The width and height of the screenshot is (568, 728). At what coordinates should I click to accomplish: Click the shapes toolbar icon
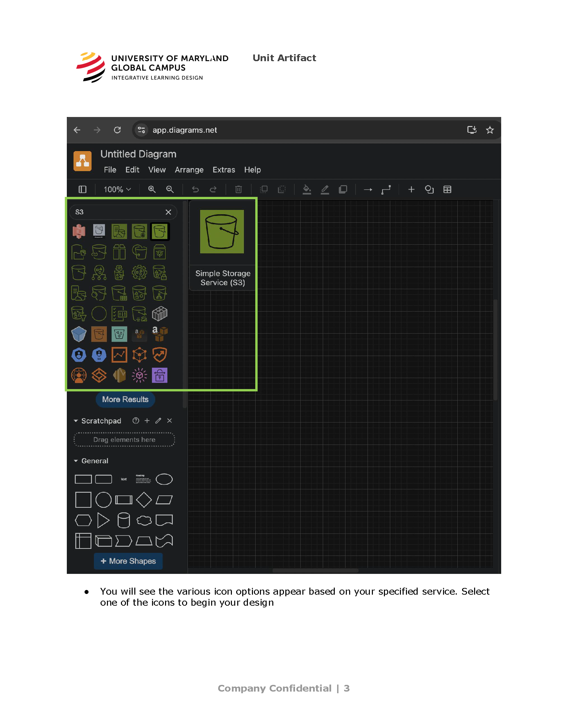pyautogui.click(x=429, y=190)
